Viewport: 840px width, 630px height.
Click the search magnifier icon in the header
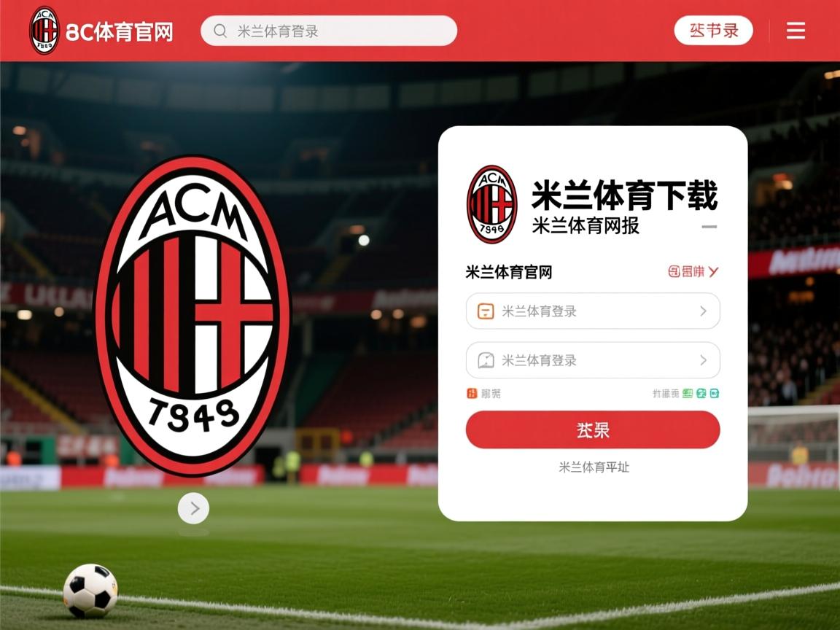point(220,31)
